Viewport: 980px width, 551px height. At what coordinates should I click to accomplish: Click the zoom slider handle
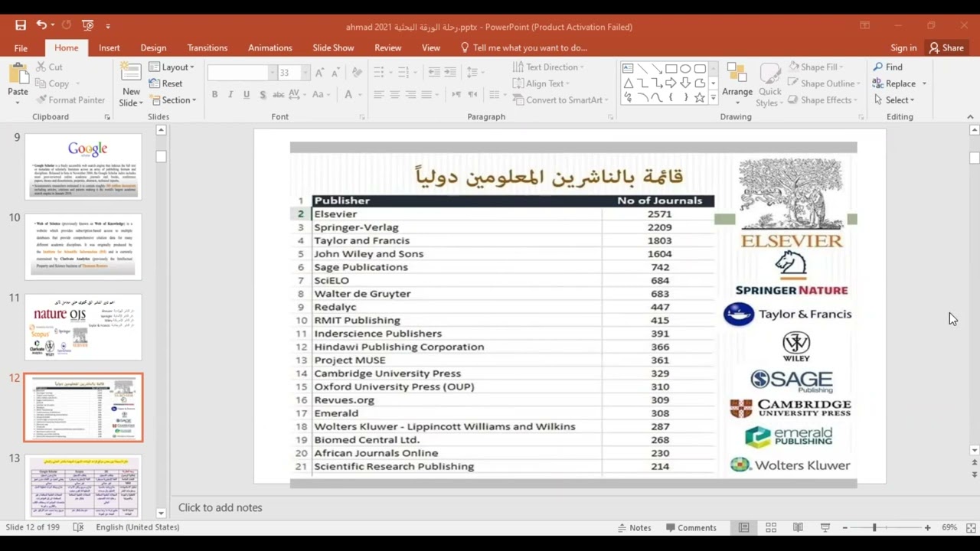coord(874,527)
